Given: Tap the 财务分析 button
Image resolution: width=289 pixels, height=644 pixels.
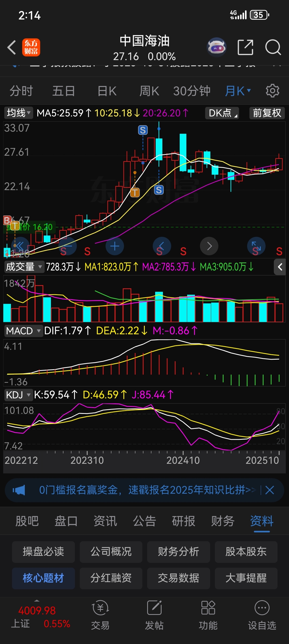Looking at the screenshot, I should (x=179, y=551).
